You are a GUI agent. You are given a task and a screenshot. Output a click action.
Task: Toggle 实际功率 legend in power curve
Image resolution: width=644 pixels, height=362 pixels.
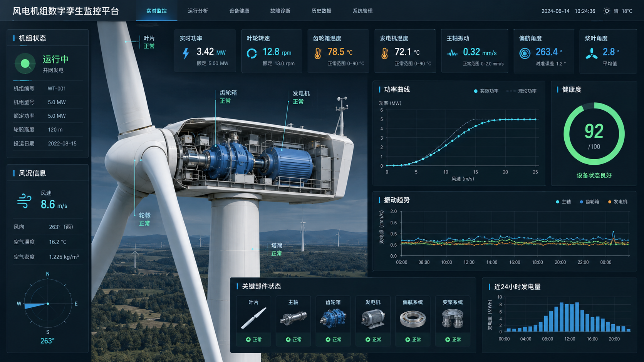[486, 91]
